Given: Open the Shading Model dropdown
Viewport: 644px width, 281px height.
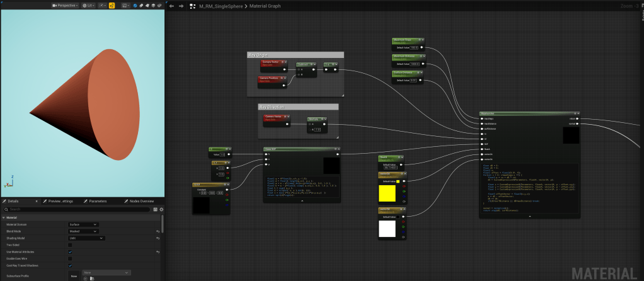Looking at the screenshot, I should point(86,238).
